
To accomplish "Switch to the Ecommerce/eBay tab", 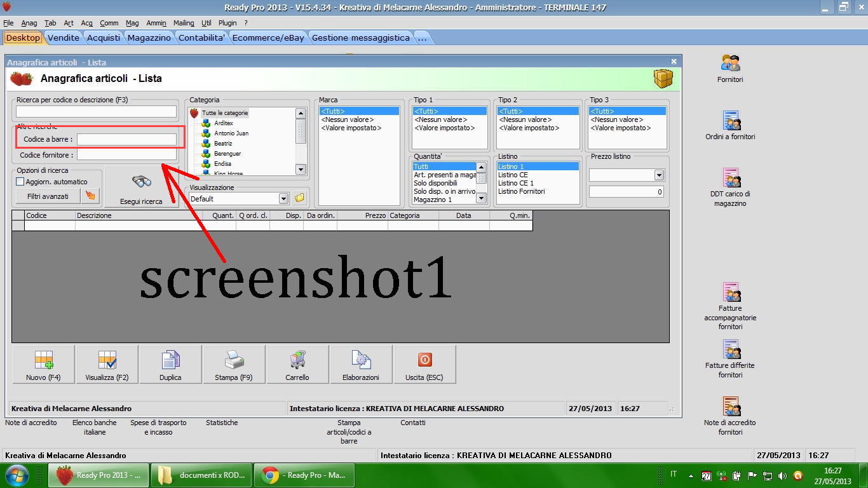I will click(268, 37).
